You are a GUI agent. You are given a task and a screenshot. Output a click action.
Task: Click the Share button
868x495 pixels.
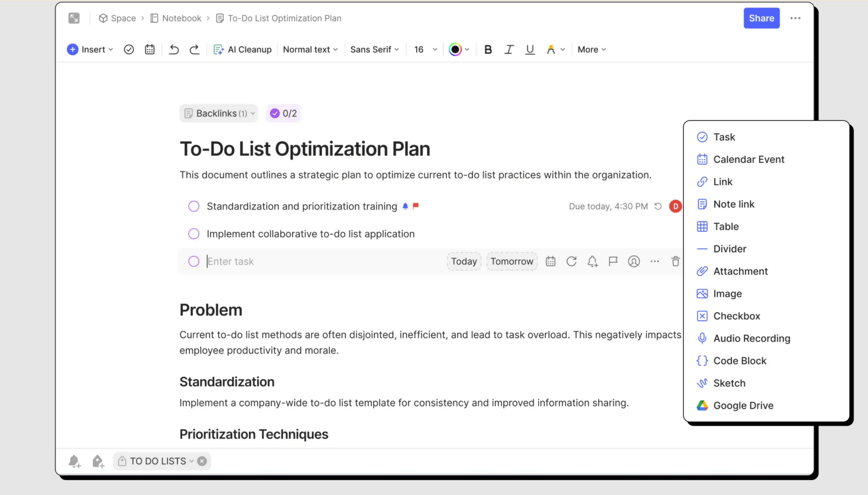761,18
